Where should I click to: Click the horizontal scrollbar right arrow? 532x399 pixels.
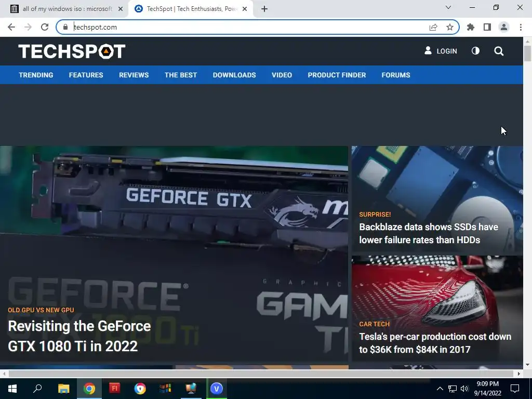[519, 374]
